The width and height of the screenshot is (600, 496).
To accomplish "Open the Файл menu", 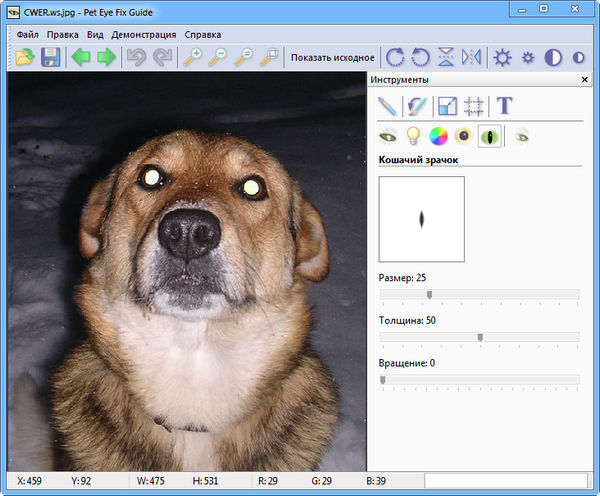I will [27, 34].
